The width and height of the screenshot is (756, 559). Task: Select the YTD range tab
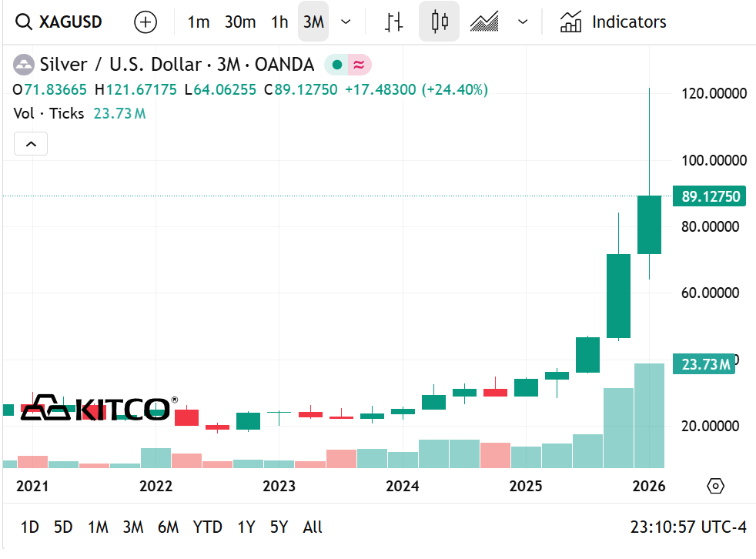point(208,527)
